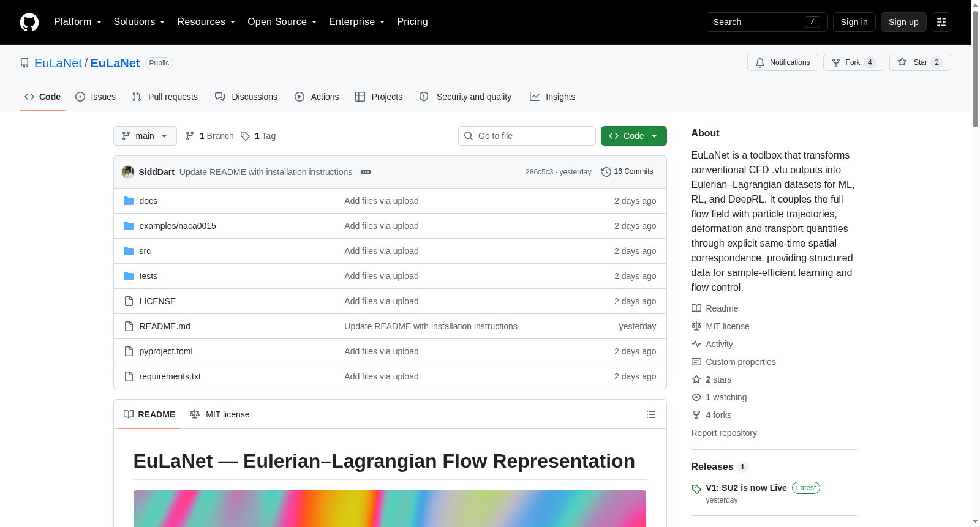
Task: Click the pyproject.toml file icon
Action: click(129, 351)
